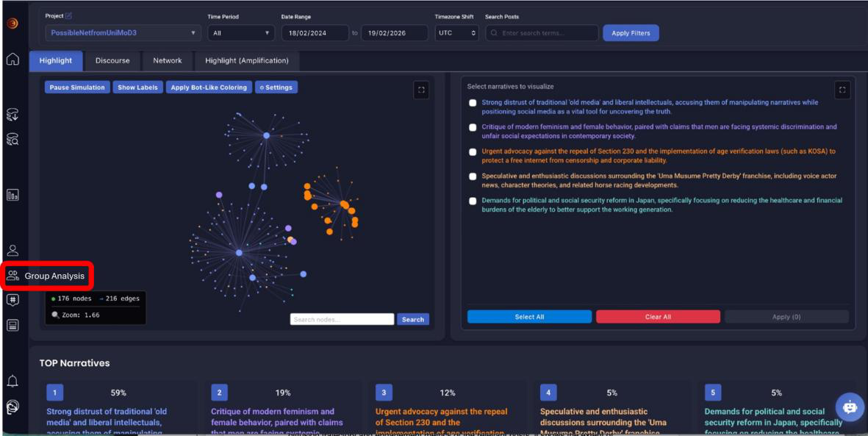Click the number 5 narrative badge
Screen dimensions: 868x436
[712, 393]
